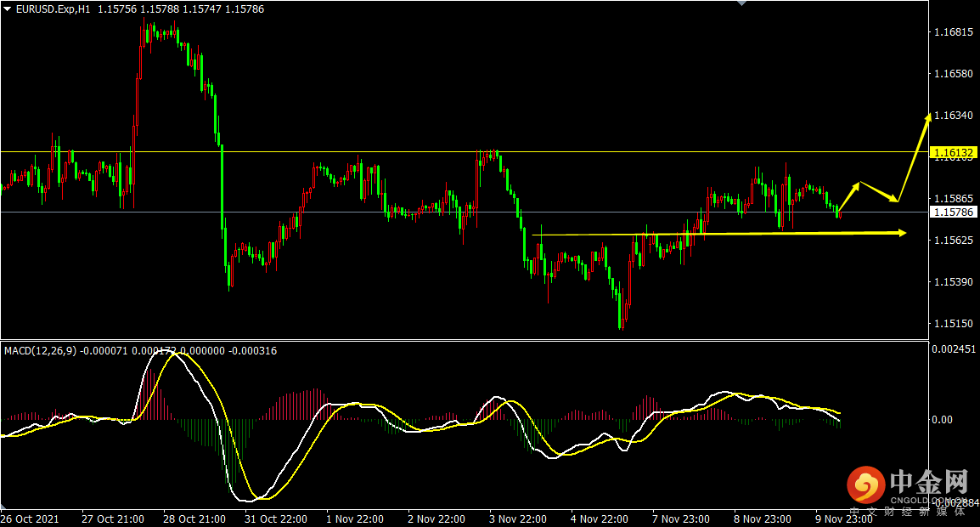Click time axis label 27 Oct 21:00
The image size is (980, 527).
112,518
